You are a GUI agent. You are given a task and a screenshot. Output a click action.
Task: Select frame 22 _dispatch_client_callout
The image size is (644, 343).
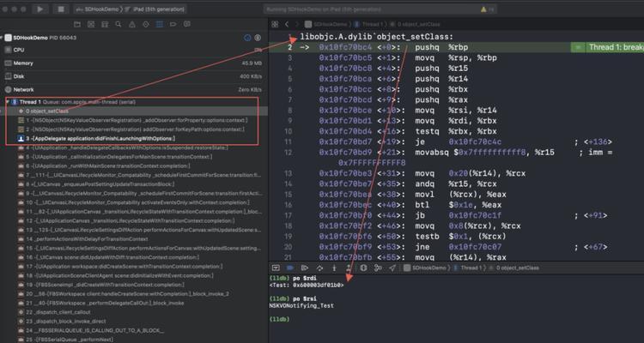tap(134, 312)
